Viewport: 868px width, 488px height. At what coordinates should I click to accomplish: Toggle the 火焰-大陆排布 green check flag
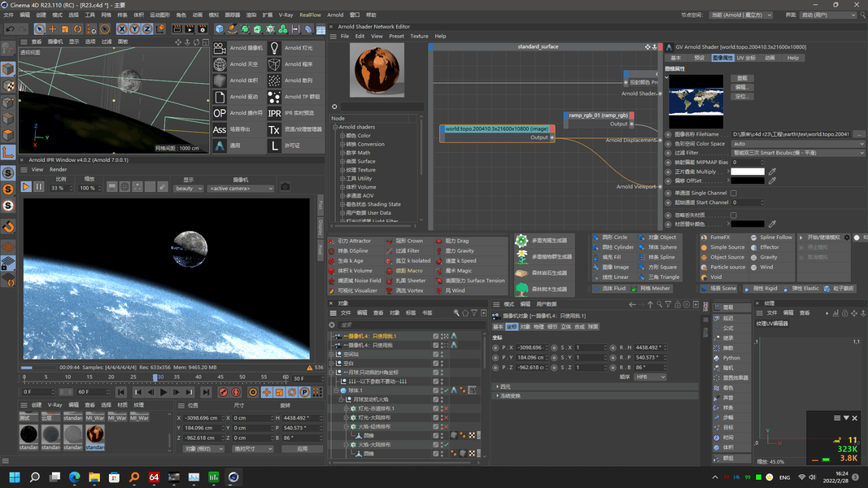[x=446, y=445]
